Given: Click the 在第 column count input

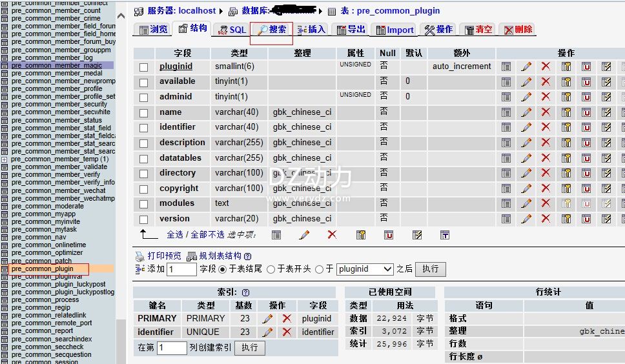Looking at the screenshot, I should click(x=172, y=348).
